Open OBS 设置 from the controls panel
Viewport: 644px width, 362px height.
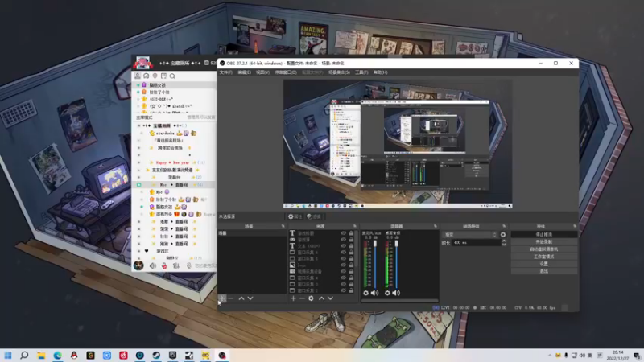544,264
